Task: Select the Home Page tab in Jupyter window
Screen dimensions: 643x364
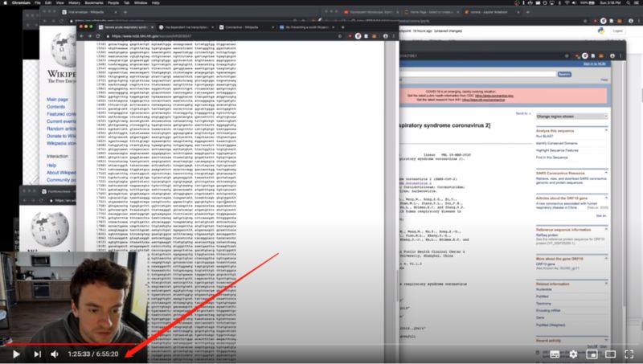Action: tap(432, 12)
